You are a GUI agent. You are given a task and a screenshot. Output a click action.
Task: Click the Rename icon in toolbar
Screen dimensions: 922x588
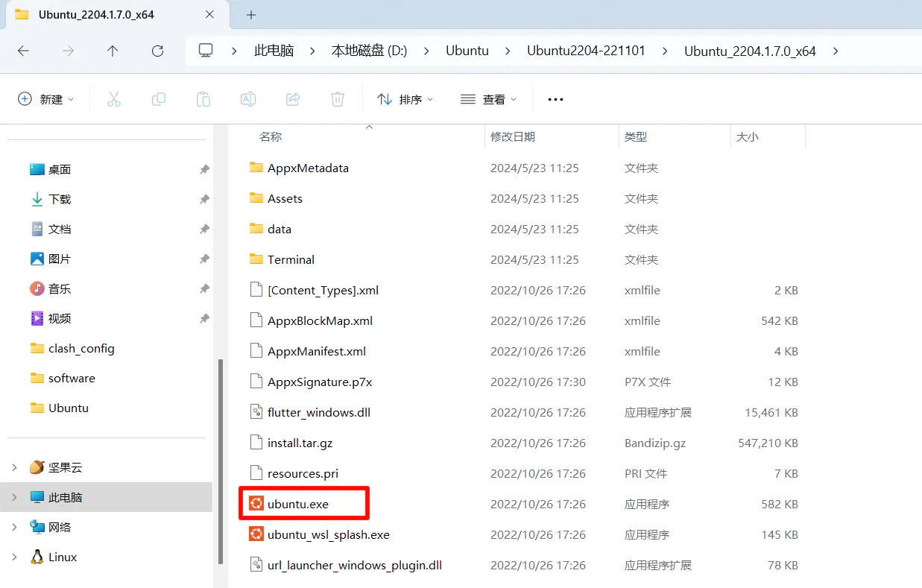[248, 99]
